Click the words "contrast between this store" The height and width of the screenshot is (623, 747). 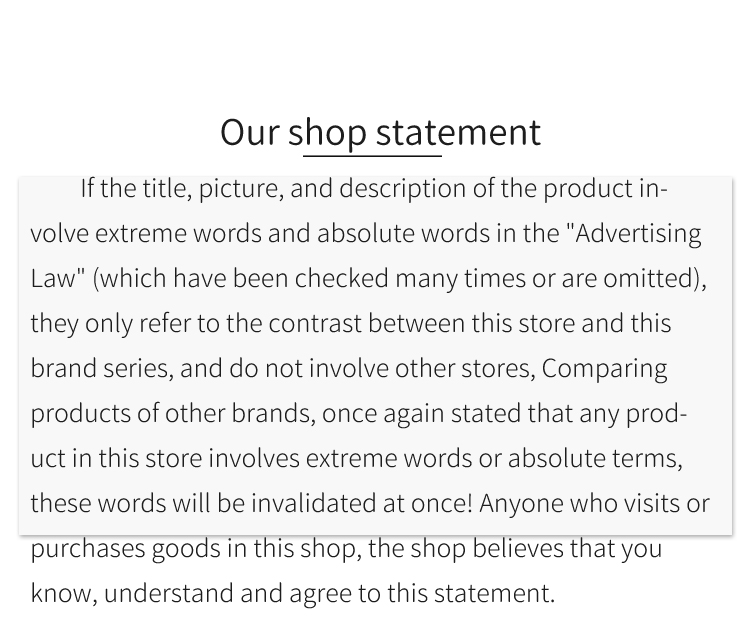tap(422, 323)
